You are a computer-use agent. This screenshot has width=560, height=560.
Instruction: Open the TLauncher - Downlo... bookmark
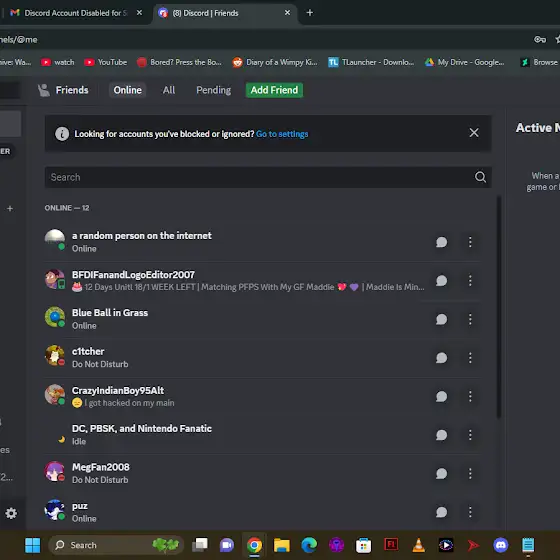[x=371, y=62]
